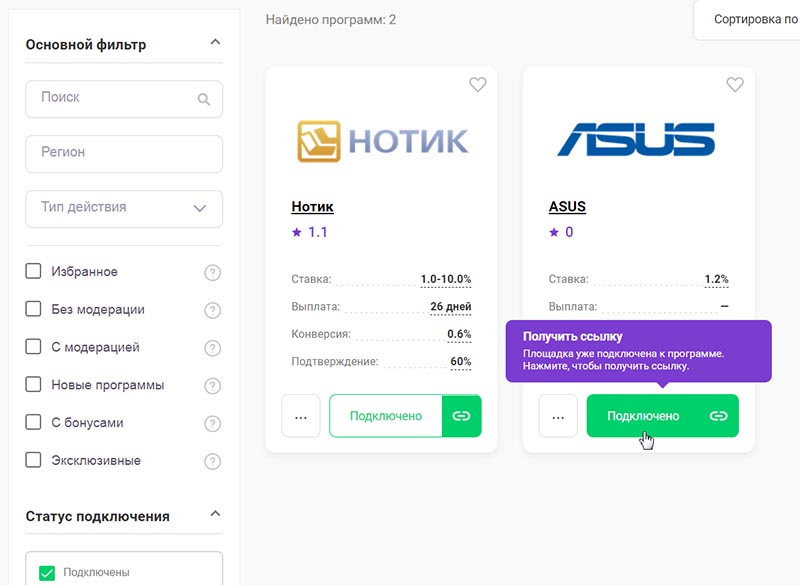
Task: Open the Нотик program title link
Action: click(312, 207)
